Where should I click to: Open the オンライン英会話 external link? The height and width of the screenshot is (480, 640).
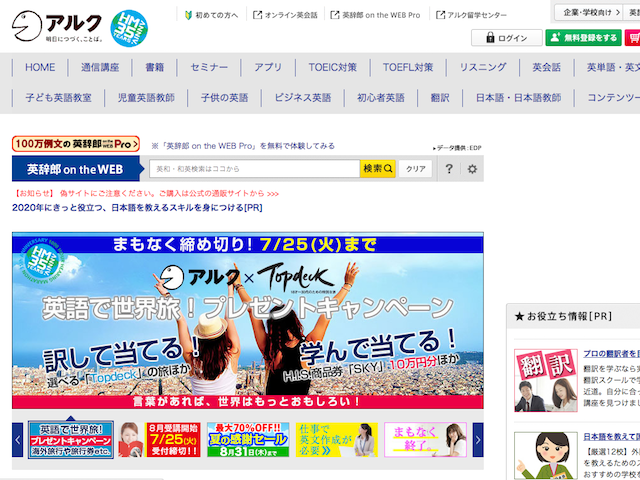pos(285,15)
